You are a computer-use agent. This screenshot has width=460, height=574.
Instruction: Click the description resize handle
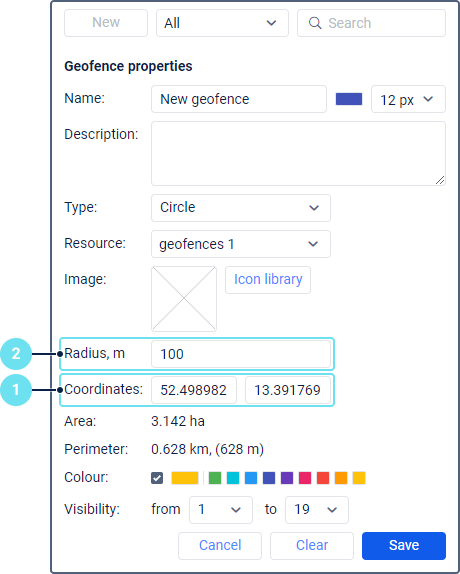pyautogui.click(x=440, y=180)
